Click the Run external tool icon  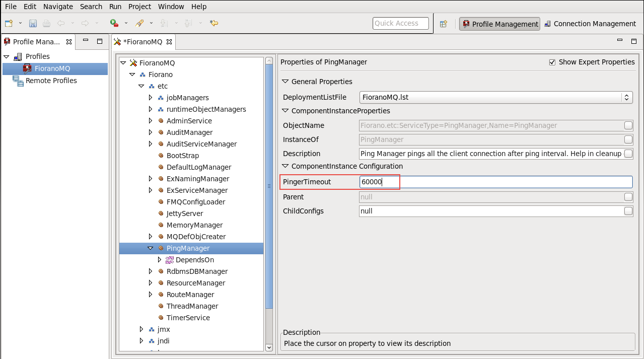[x=115, y=23]
